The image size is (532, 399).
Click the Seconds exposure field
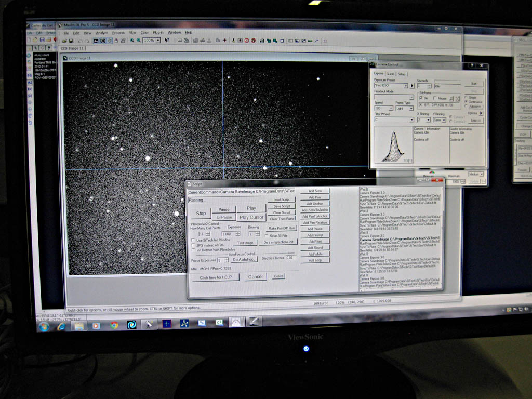[422, 86]
